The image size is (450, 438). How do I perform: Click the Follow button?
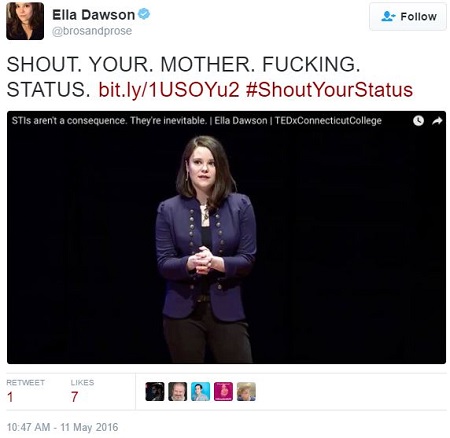(408, 16)
